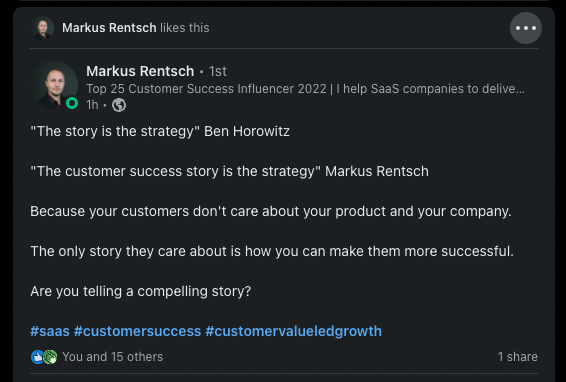Click the globe public visibility icon

119,105
